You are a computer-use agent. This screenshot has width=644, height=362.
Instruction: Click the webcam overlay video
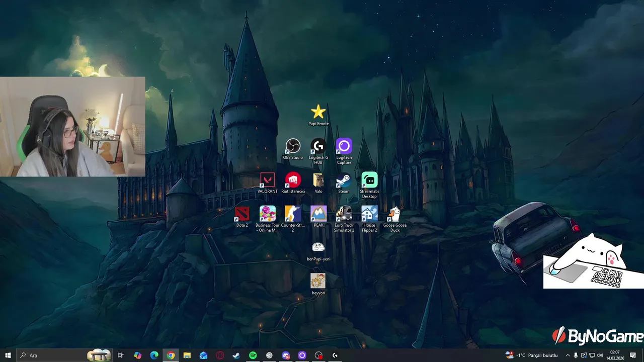[72, 127]
